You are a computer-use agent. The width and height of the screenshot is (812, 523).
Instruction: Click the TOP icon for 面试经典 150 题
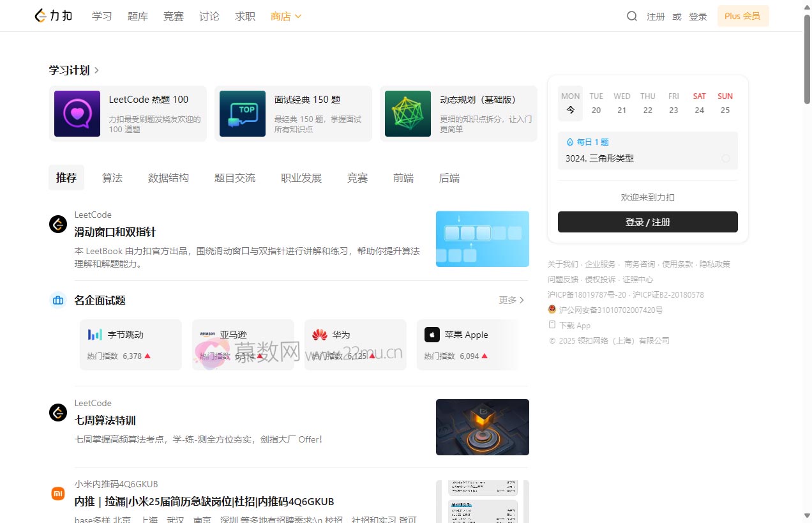click(243, 113)
